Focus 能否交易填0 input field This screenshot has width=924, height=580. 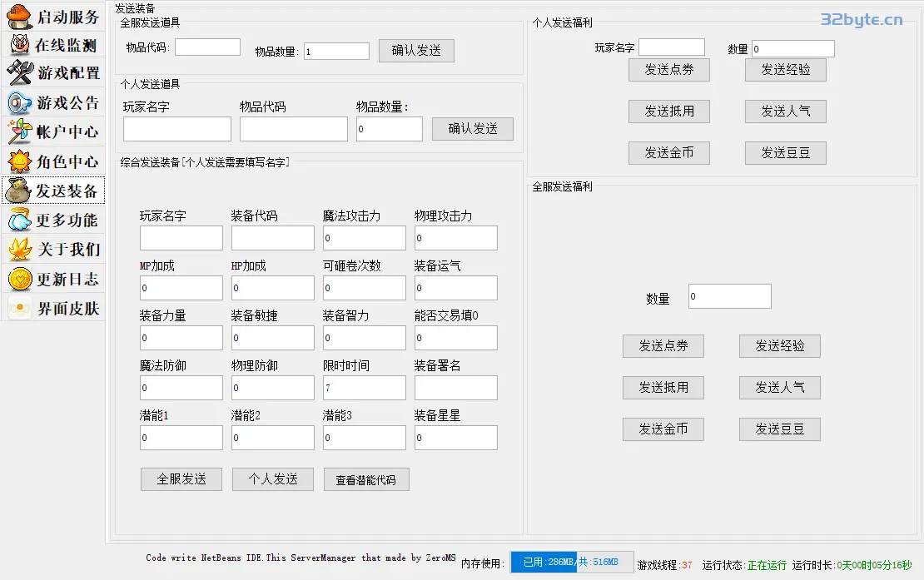pos(456,338)
